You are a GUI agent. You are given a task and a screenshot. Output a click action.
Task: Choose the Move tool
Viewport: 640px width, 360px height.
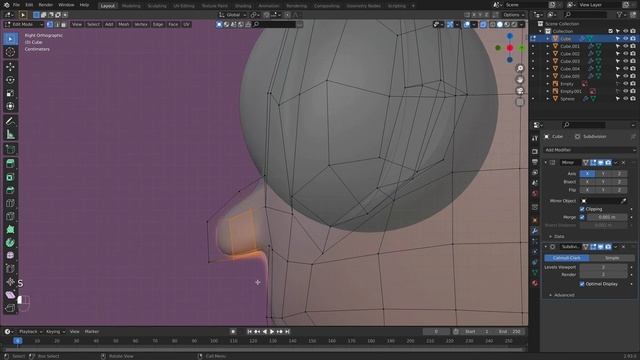coord(10,67)
